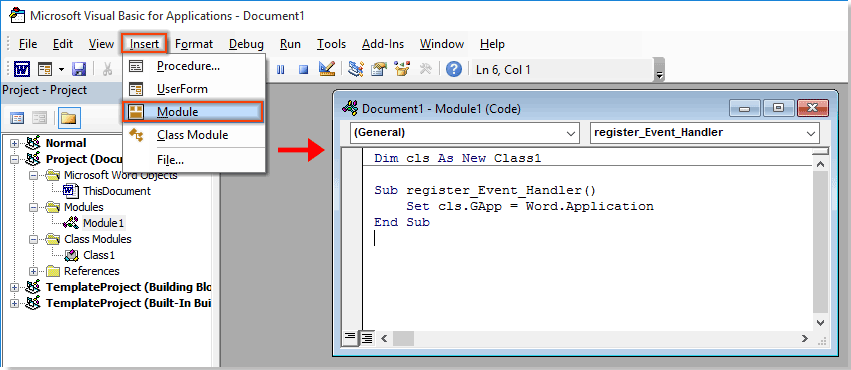Open Project Explorer toolbar icon
This screenshot has width=851, height=370.
pos(356,69)
